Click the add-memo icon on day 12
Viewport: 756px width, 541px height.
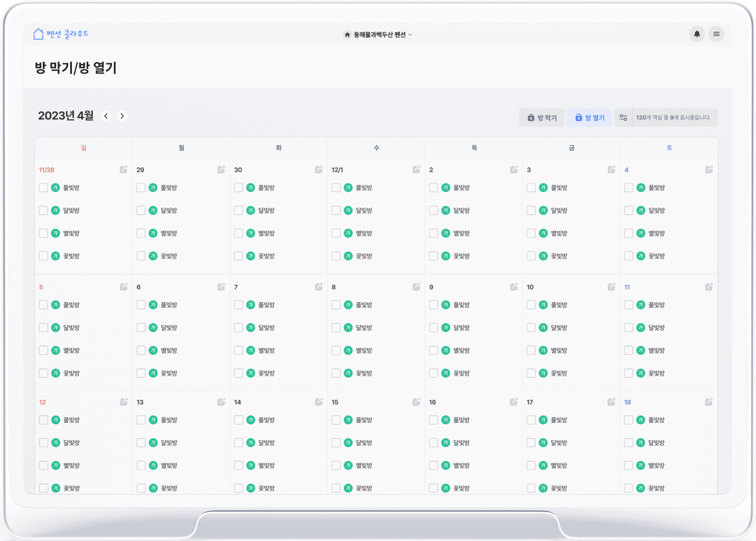pyautogui.click(x=124, y=402)
